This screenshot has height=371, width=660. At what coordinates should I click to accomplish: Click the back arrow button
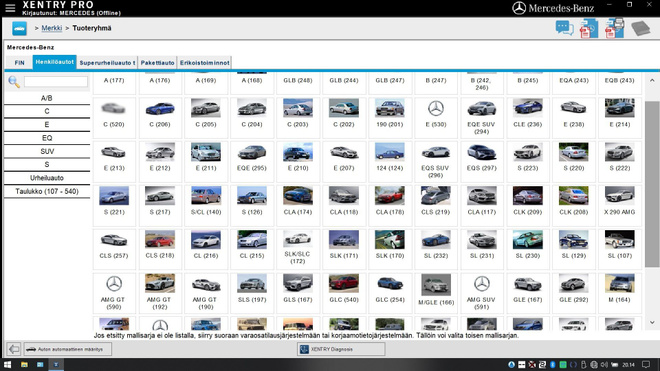14,349
